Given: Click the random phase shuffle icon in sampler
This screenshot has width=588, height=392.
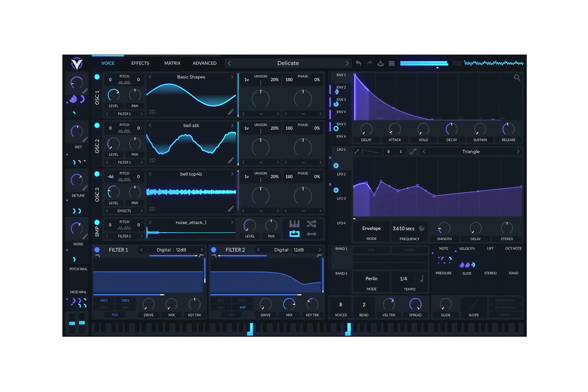Looking at the screenshot, I should tap(311, 224).
